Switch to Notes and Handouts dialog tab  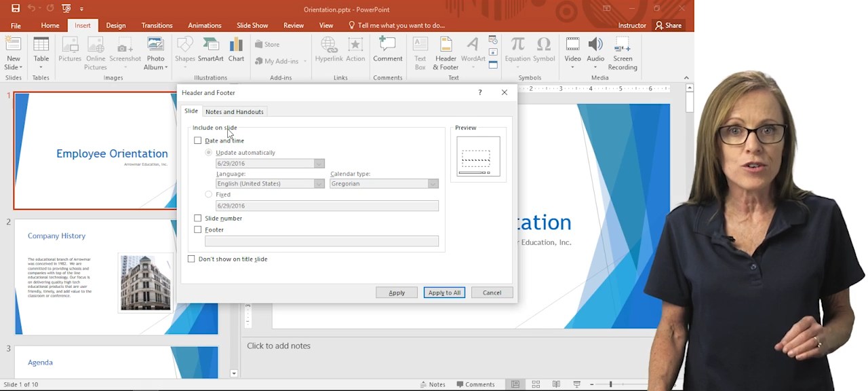point(235,111)
